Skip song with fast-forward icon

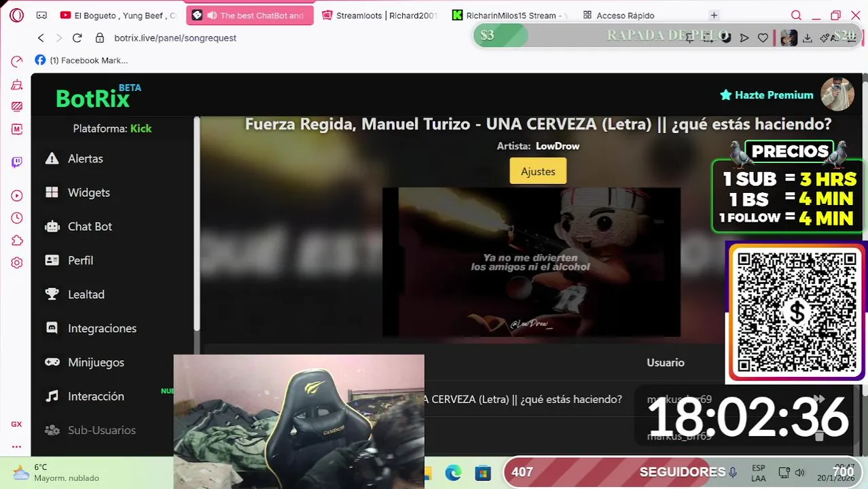coord(819,399)
